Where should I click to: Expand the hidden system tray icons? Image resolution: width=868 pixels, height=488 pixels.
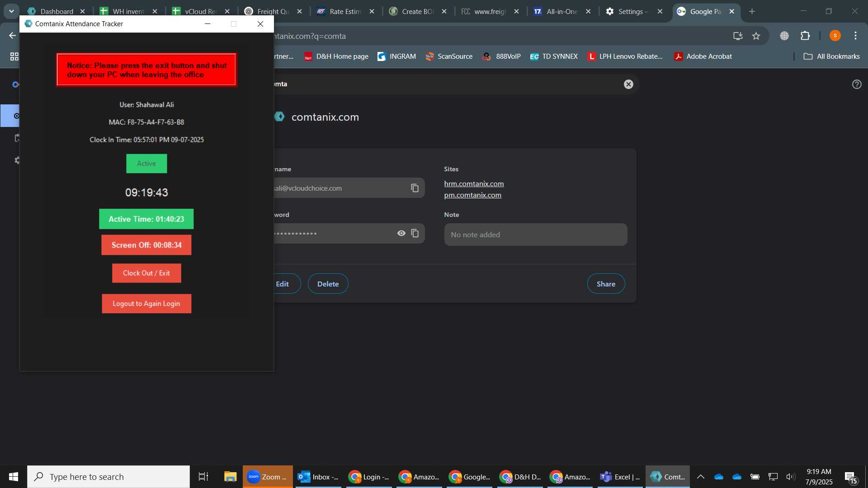click(701, 477)
